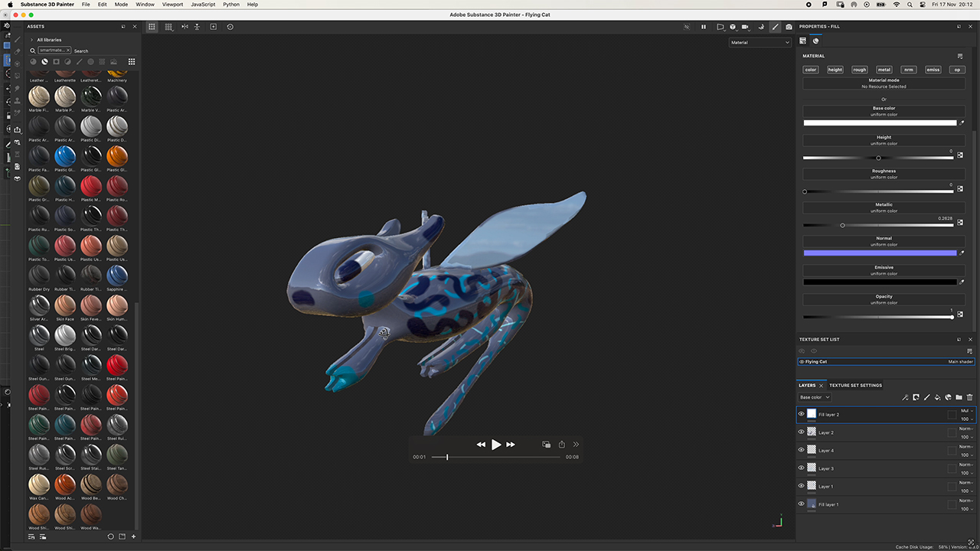The image size is (980, 551).
Task: Select the Eraser tool in left toolbar
Action: point(17,51)
